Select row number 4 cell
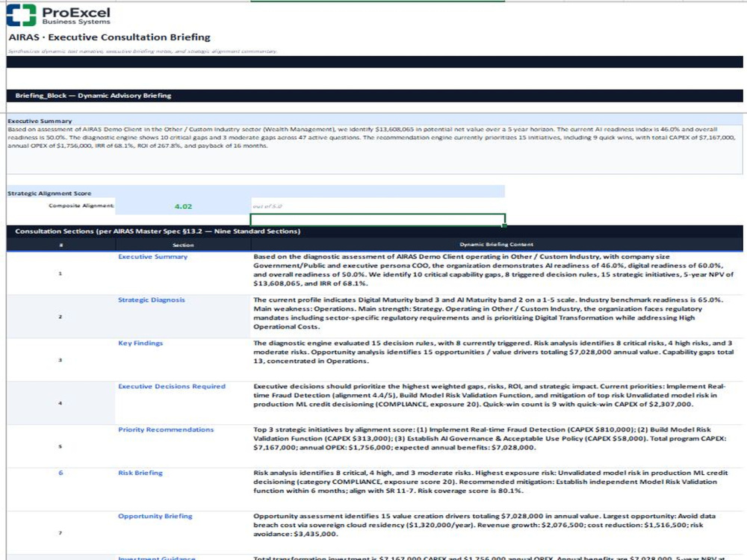Viewport: 747px width, 560px height. coord(61,403)
